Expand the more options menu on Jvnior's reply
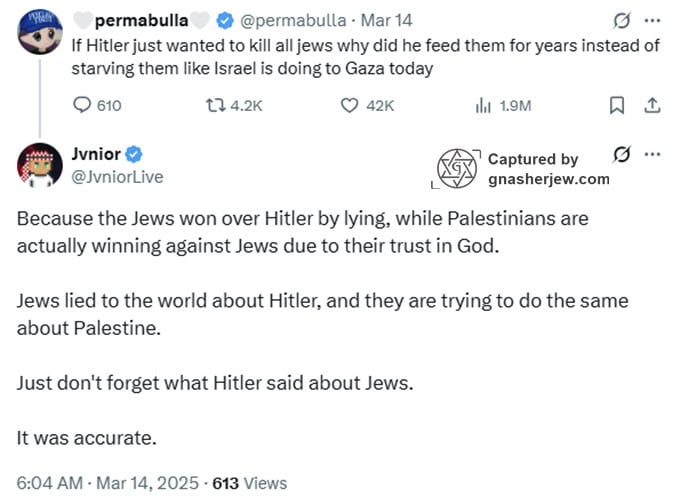 click(x=653, y=155)
